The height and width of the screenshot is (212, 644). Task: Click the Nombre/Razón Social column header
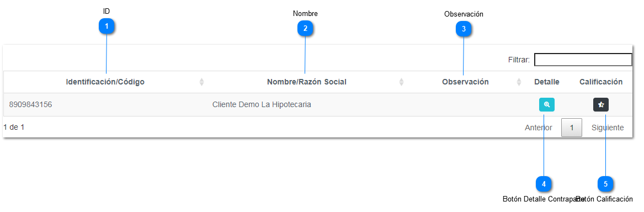[x=307, y=82]
